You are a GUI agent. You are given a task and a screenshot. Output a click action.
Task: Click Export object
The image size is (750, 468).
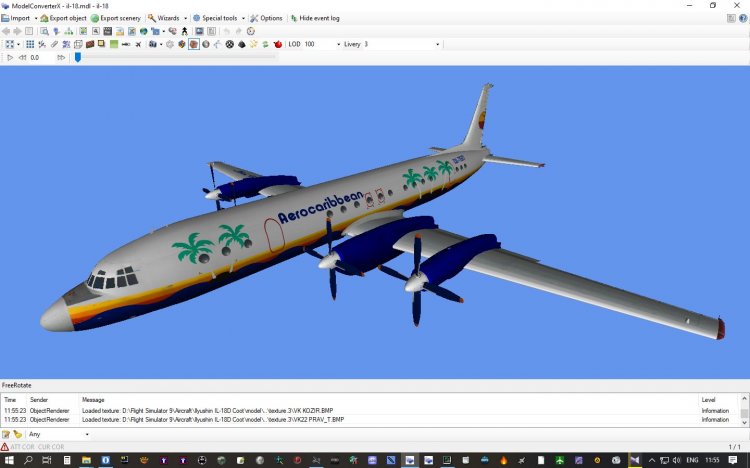tap(64, 18)
